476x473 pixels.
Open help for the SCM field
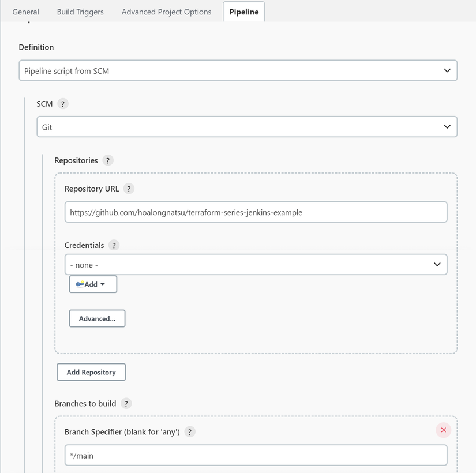pos(62,104)
